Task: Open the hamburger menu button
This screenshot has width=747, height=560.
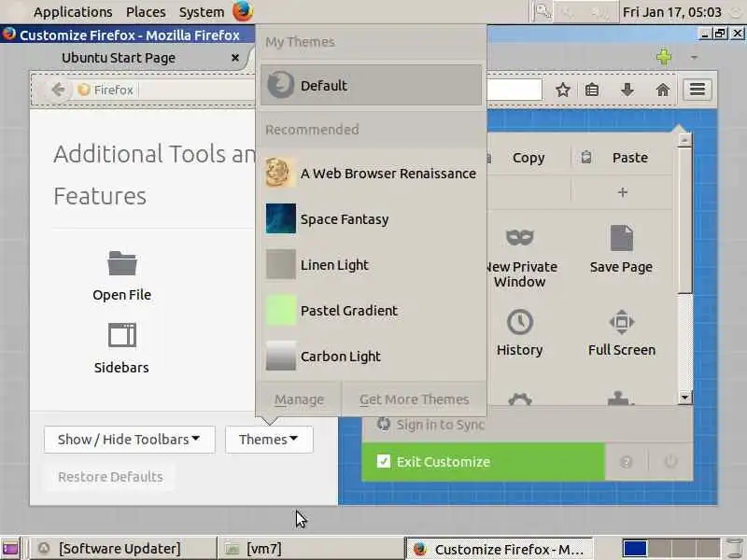Action: click(698, 89)
